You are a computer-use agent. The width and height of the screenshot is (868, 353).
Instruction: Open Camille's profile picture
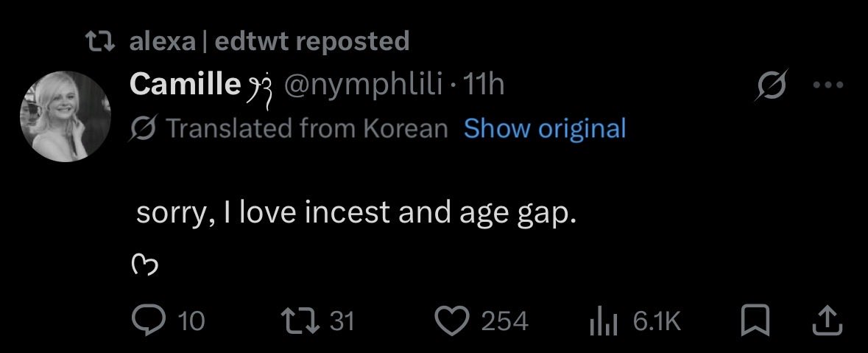[66, 116]
